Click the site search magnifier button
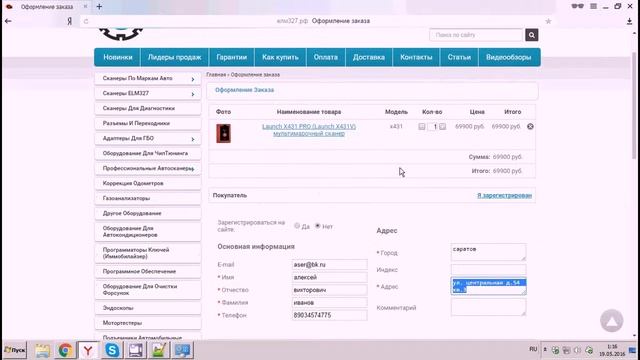 coord(531,35)
